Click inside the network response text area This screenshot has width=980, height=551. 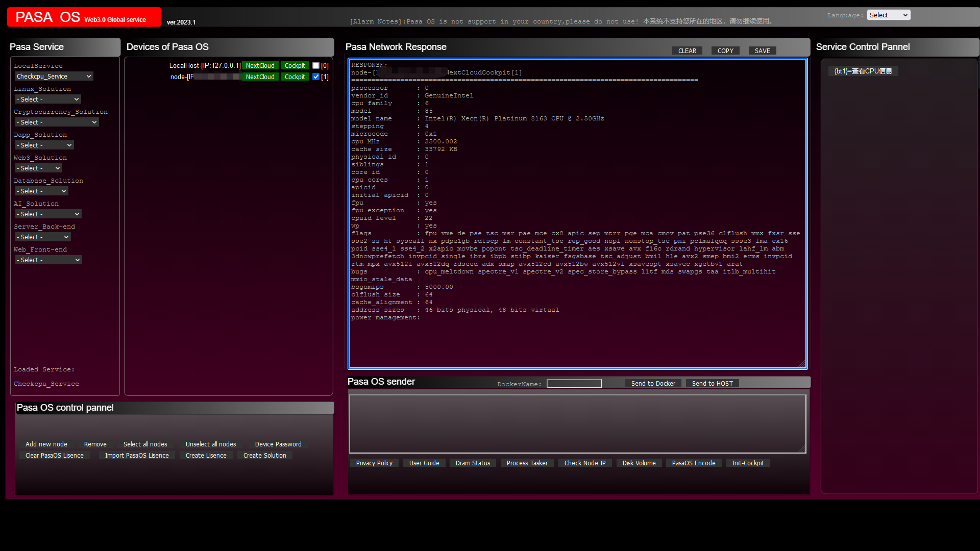pos(578,213)
